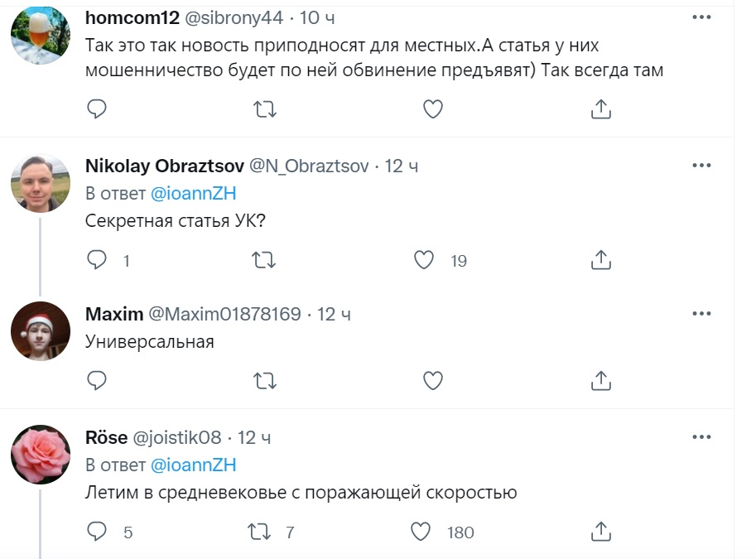Viewport: 756px width, 559px height.
Task: Like homcom12's tweet
Action: coord(432,108)
